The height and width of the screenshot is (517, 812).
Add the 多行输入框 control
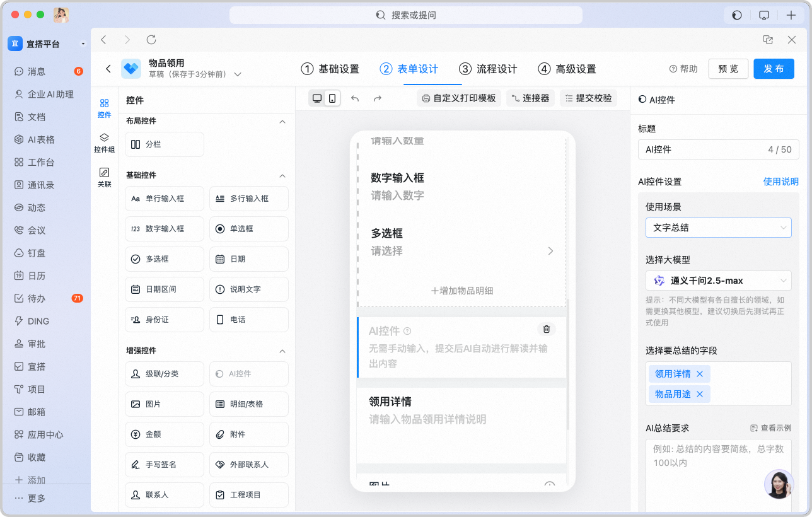pos(249,199)
